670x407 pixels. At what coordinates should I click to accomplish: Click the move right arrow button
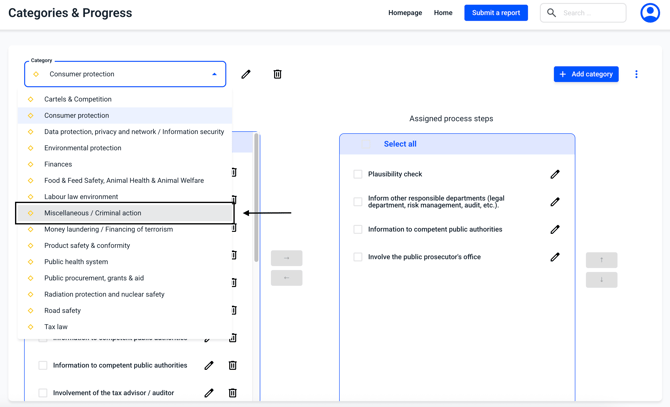click(286, 258)
